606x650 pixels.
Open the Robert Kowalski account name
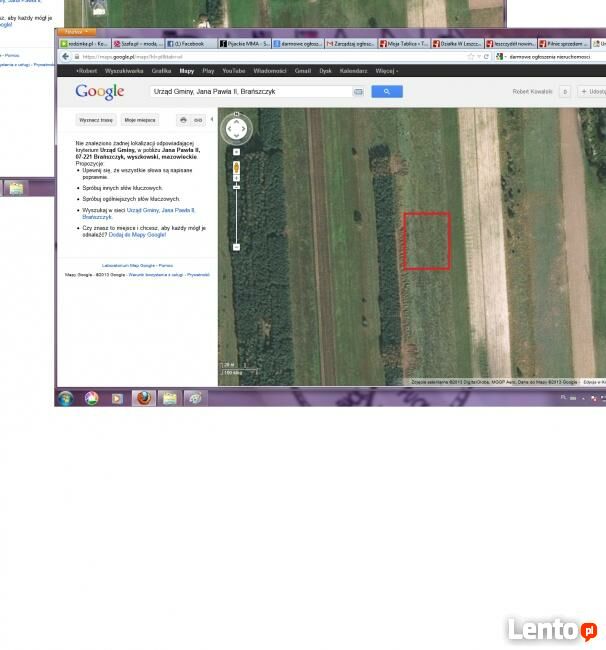coord(532,92)
